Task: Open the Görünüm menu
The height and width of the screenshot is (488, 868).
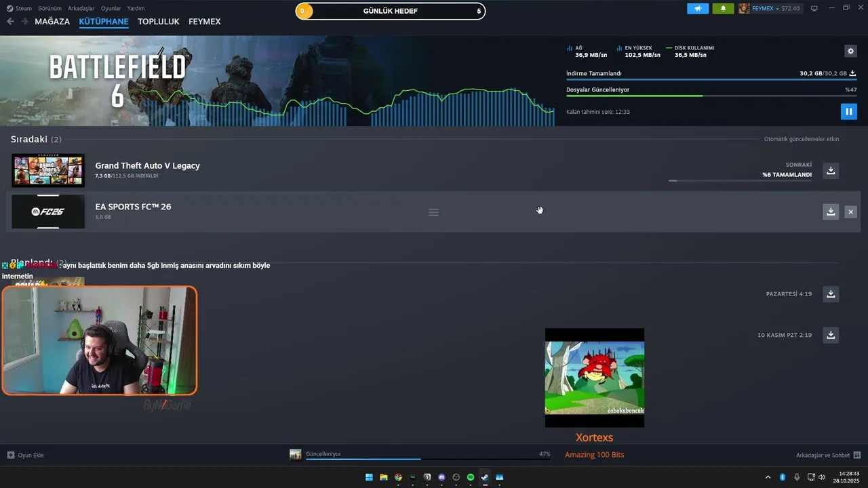Action: [50, 8]
